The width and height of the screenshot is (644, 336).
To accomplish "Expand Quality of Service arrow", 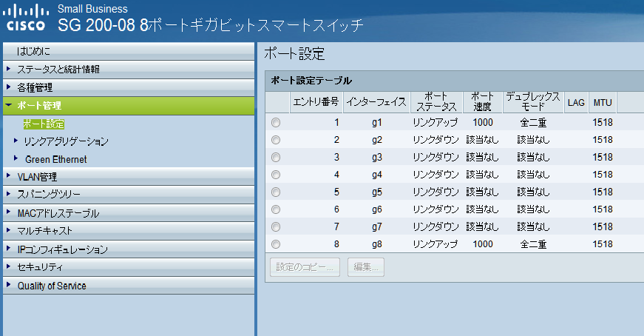I will tap(8, 284).
